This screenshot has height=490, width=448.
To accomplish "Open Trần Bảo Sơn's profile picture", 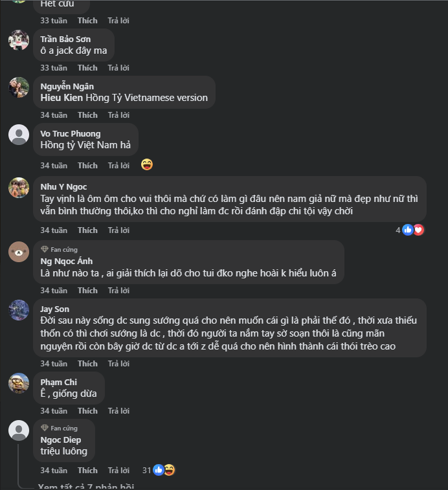I will pyautogui.click(x=19, y=40).
